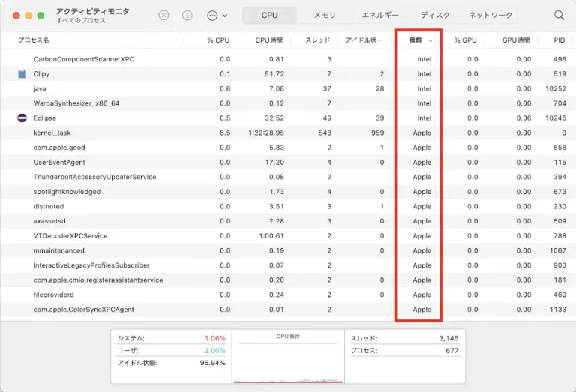576x392 pixels.
Task: Switch to the CPU tab
Action: point(270,16)
